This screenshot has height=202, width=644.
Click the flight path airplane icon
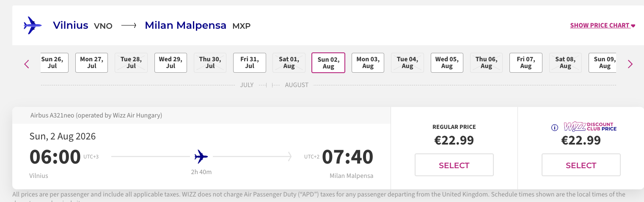coord(201,157)
